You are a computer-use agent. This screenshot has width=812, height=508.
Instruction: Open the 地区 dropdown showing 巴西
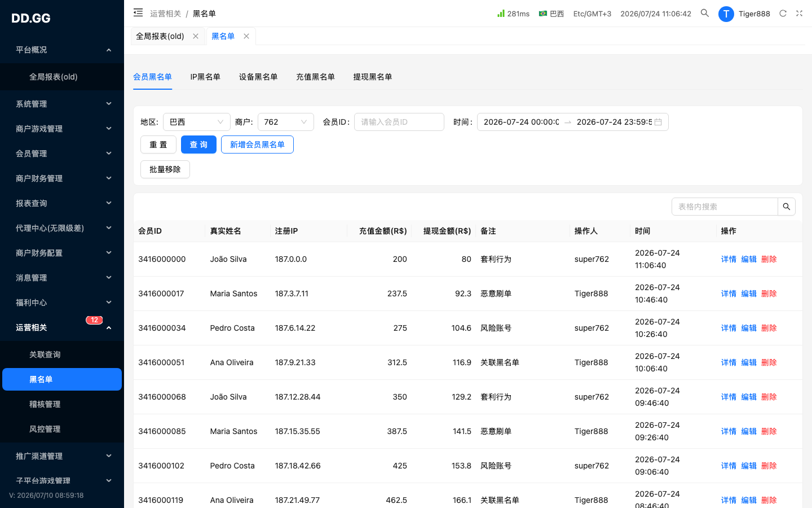[x=197, y=122]
